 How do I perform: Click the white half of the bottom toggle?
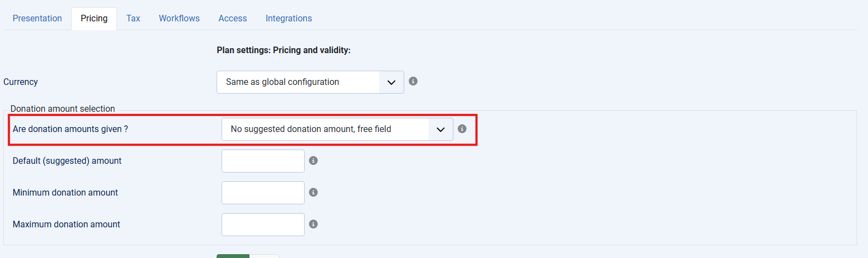click(265, 256)
